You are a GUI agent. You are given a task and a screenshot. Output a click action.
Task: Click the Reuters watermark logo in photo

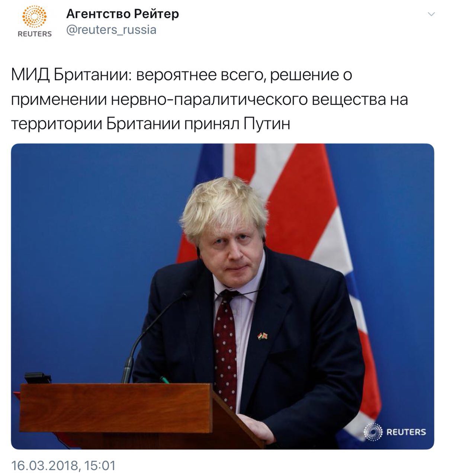coord(395,432)
